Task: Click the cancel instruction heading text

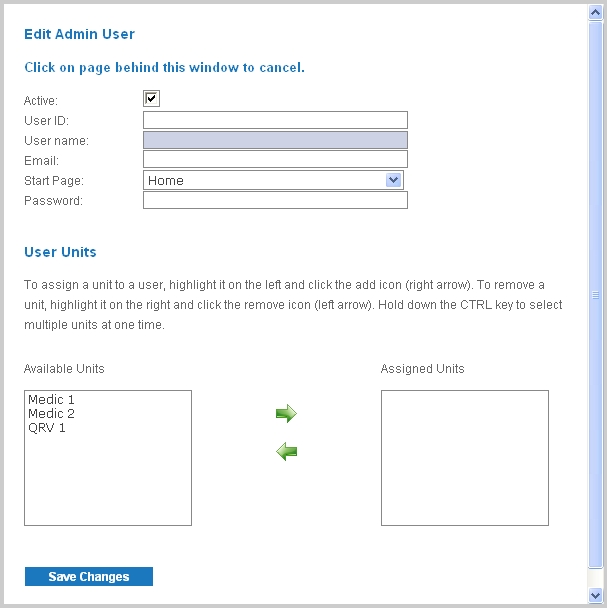Action: click(164, 67)
